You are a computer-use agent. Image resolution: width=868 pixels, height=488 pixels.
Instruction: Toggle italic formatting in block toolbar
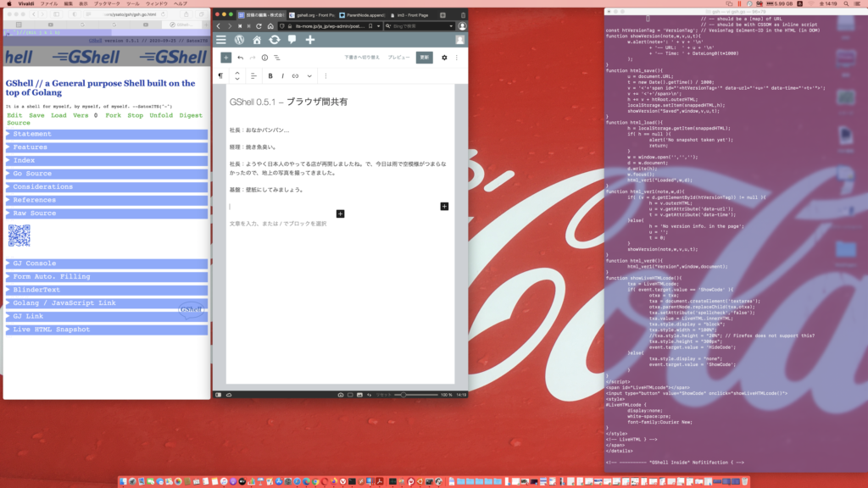pos(282,75)
